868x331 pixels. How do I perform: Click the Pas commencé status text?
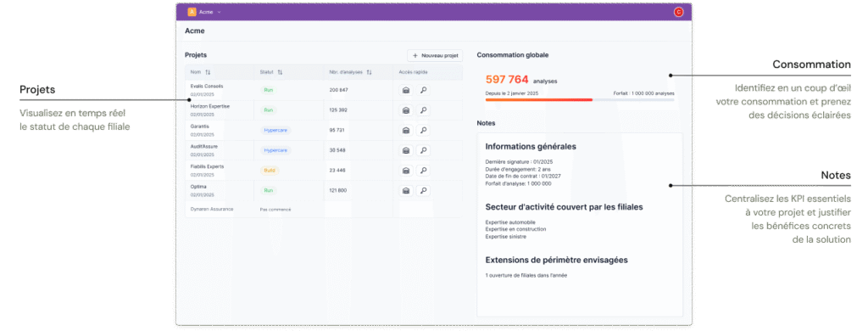coord(275,210)
